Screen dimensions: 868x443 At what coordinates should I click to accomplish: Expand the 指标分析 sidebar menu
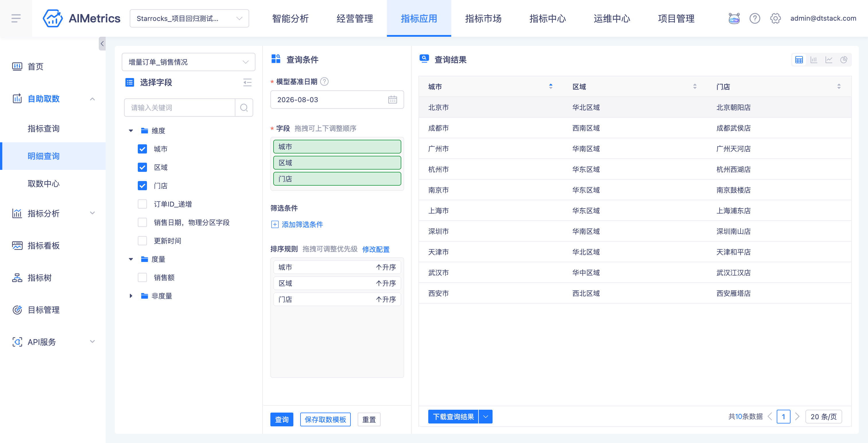pos(92,213)
